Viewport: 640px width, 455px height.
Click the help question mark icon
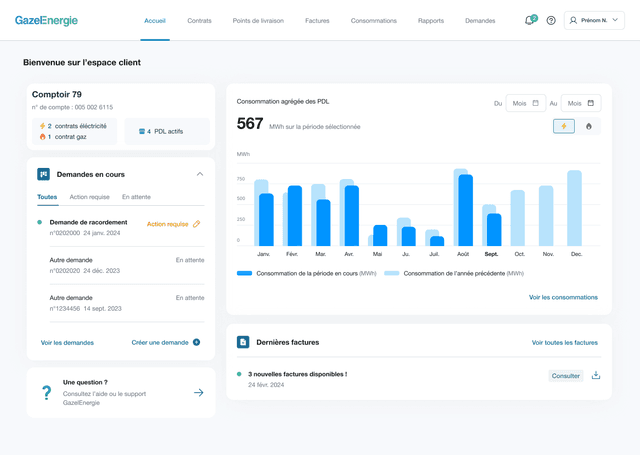pyautogui.click(x=551, y=20)
